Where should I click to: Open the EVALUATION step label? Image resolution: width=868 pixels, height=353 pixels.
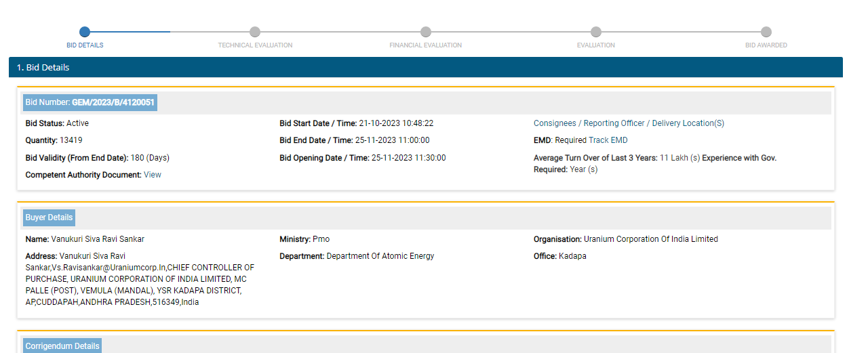coord(596,45)
